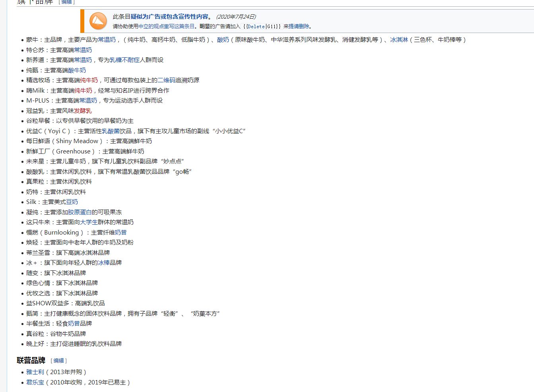
Task: Open the 酸奶 link in the 蒙牛 row
Action: tap(223, 40)
